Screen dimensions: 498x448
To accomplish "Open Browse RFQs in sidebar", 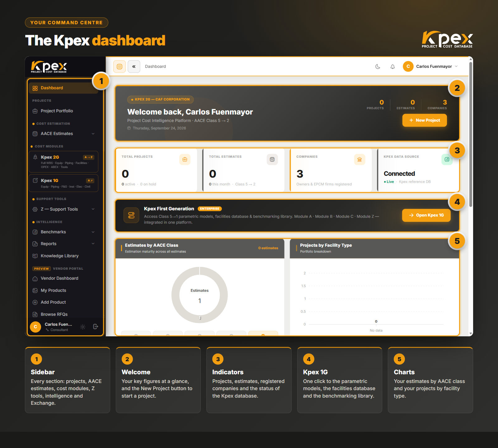I will 63,315.
